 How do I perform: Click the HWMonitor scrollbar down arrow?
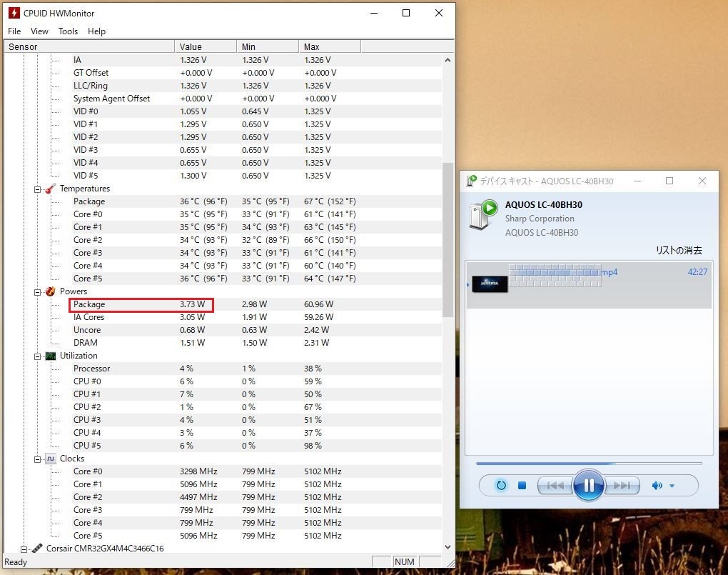pyautogui.click(x=448, y=547)
